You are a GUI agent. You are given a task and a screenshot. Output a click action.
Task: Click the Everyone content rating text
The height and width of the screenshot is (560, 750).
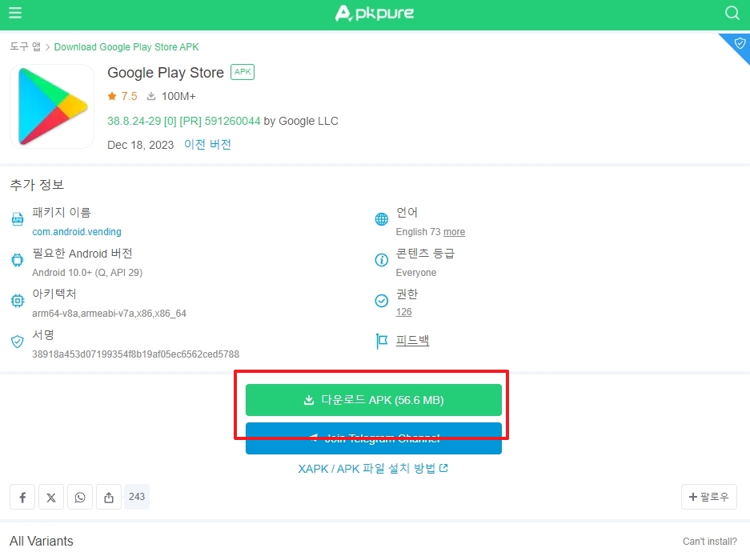click(416, 273)
